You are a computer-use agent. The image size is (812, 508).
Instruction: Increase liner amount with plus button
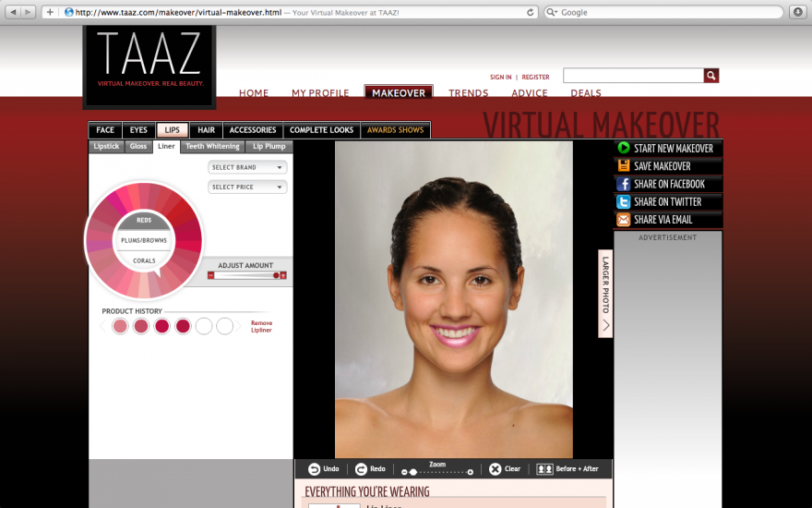tap(283, 276)
